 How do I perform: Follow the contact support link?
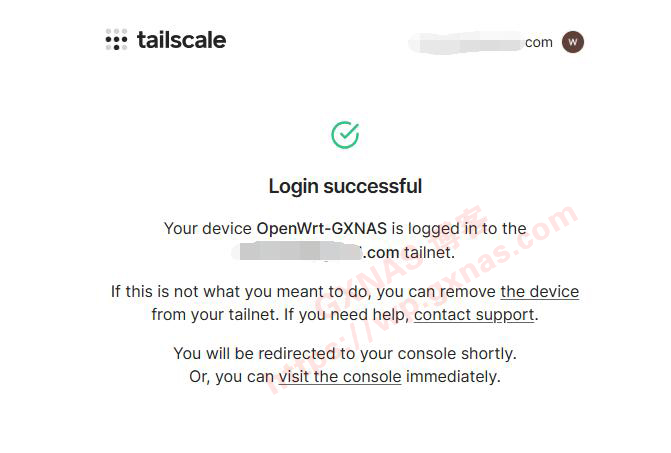click(474, 315)
